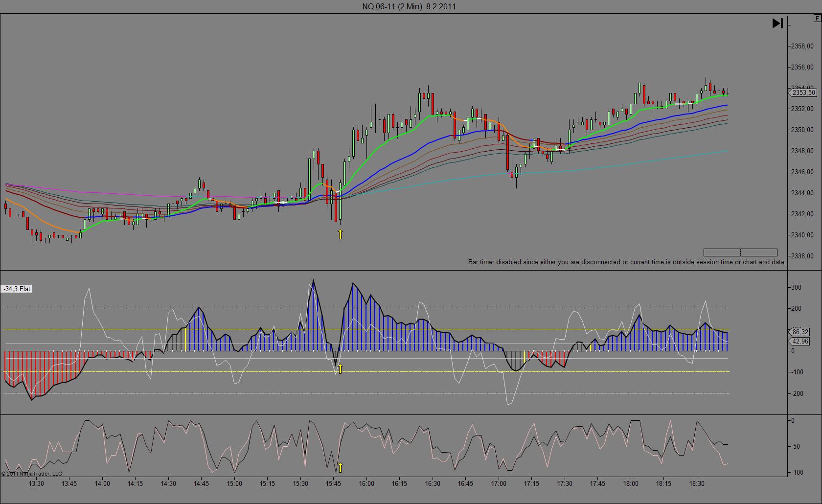Click the '-34,3 Flat' indicator label
822x504 pixels.
17,289
